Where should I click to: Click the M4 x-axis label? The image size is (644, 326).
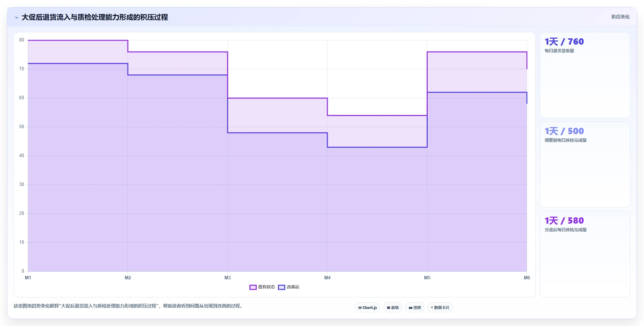[327, 278]
